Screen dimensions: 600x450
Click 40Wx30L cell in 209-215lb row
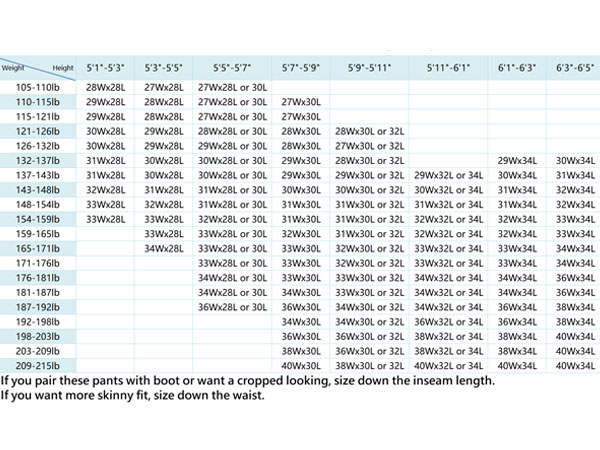pos(301,366)
